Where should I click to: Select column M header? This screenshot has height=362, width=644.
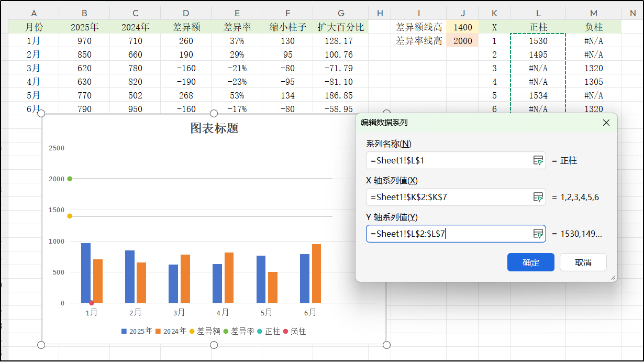pyautogui.click(x=593, y=13)
